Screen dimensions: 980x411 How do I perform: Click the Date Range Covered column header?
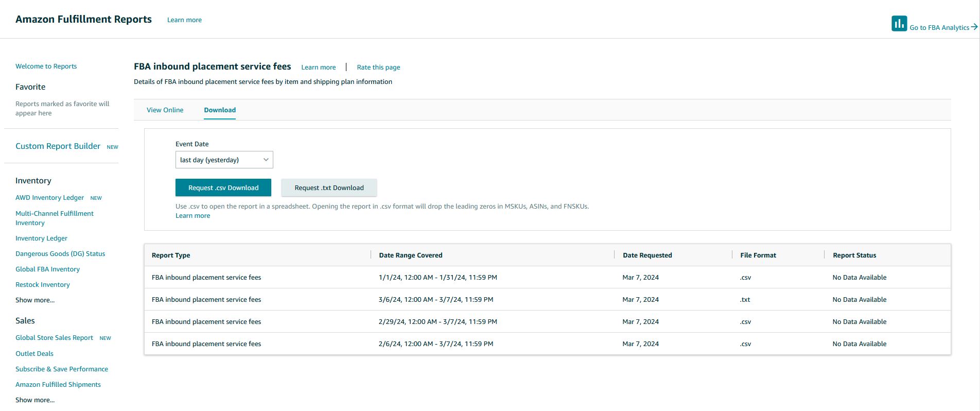(411, 255)
